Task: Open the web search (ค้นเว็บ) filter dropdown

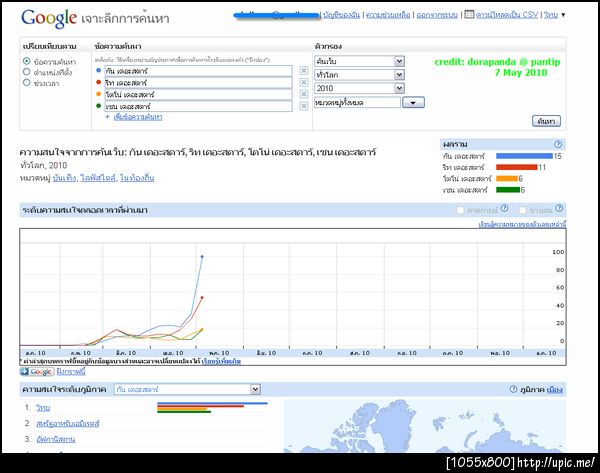Action: coord(359,61)
